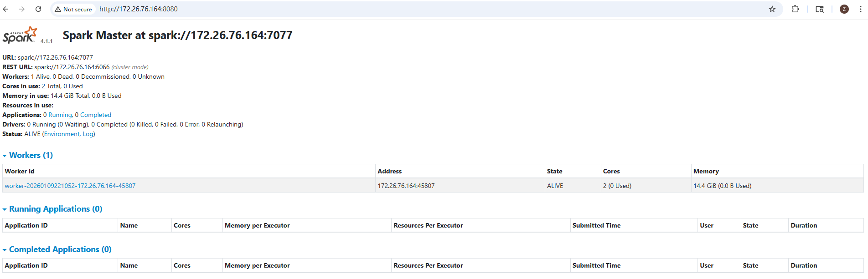Reload the page with refresh icon

(x=38, y=9)
